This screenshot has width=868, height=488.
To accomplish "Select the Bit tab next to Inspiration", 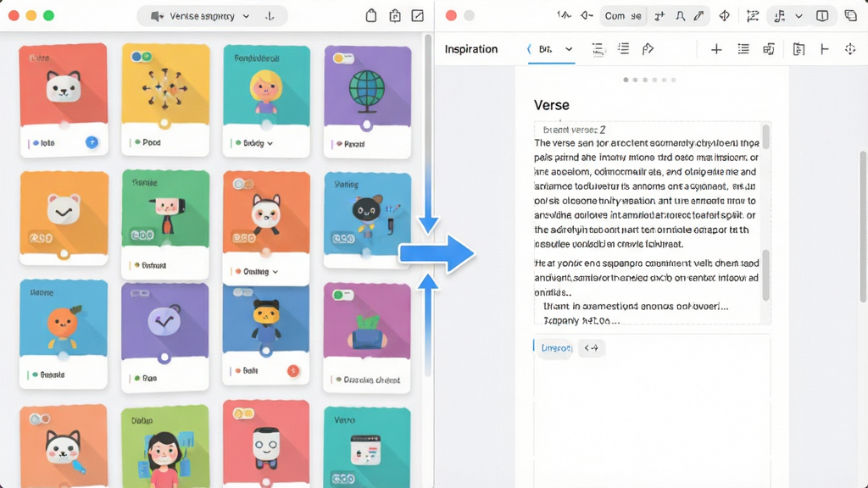I will 545,49.
